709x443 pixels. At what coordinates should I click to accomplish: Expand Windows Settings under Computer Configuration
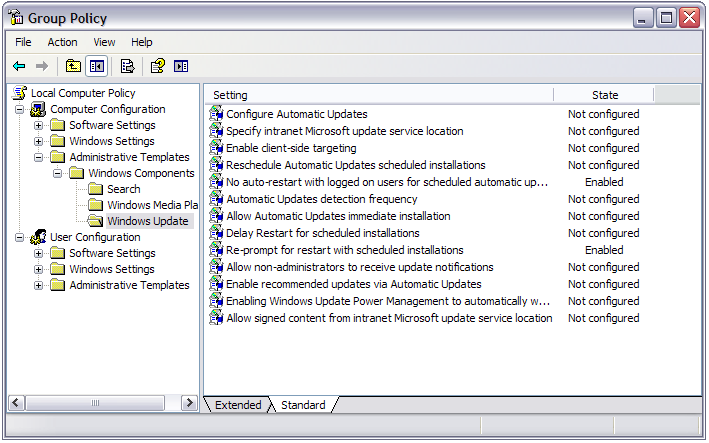point(38,141)
